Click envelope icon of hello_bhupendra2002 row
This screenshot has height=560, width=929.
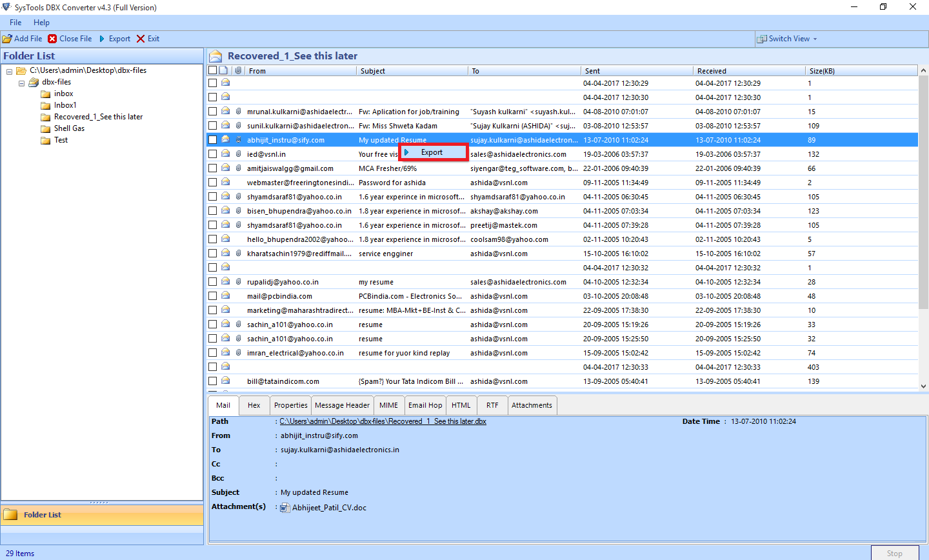pos(226,239)
